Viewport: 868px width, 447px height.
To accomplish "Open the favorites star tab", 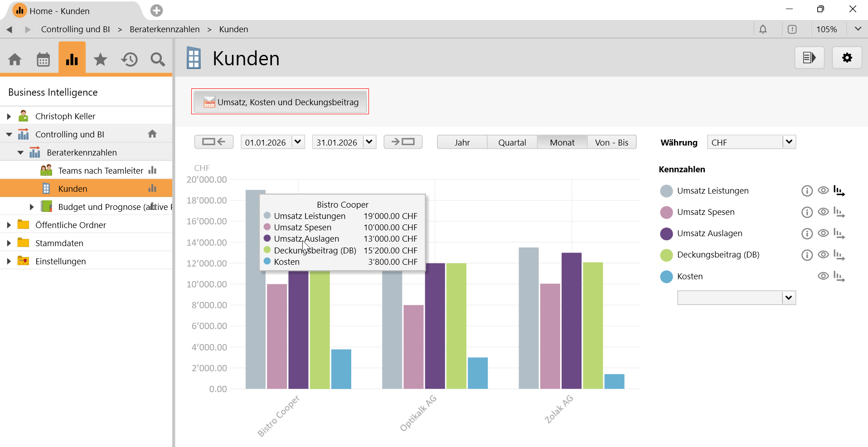I will [100, 59].
